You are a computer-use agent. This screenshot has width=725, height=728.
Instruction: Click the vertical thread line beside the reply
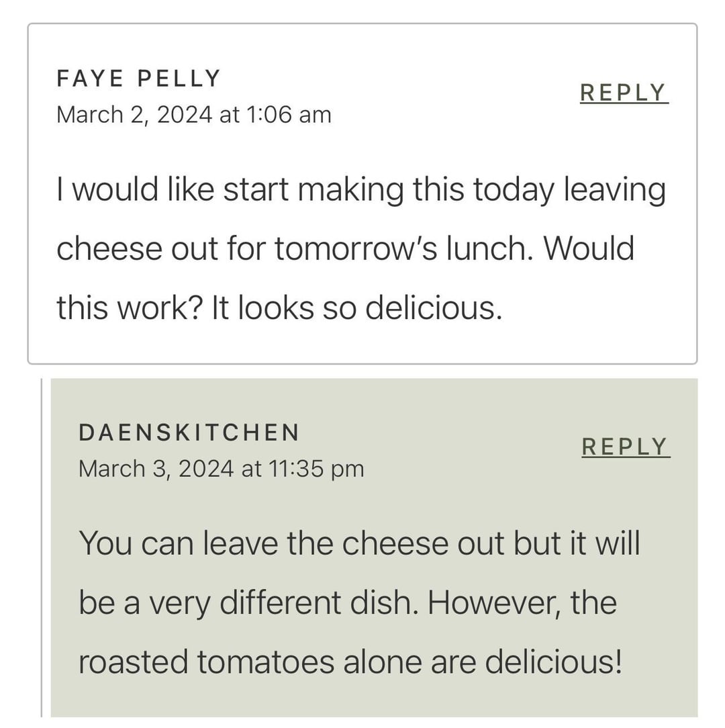[x=42, y=547]
